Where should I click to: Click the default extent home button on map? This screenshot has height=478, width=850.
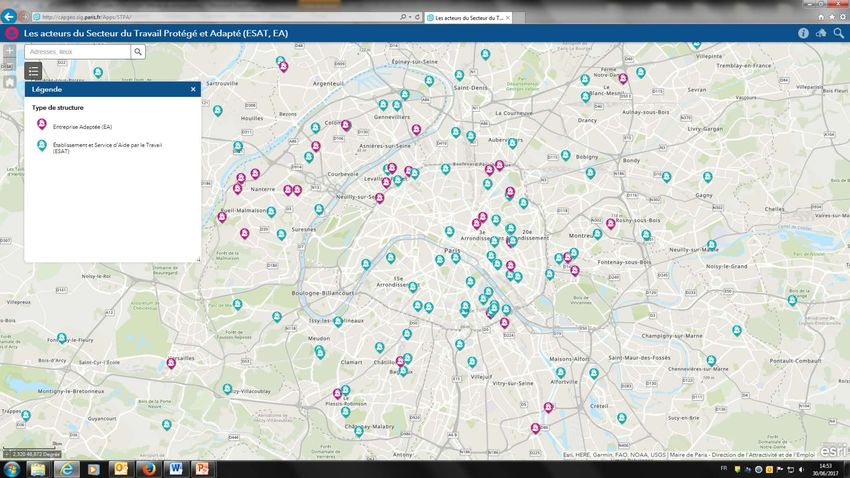tap(9, 82)
